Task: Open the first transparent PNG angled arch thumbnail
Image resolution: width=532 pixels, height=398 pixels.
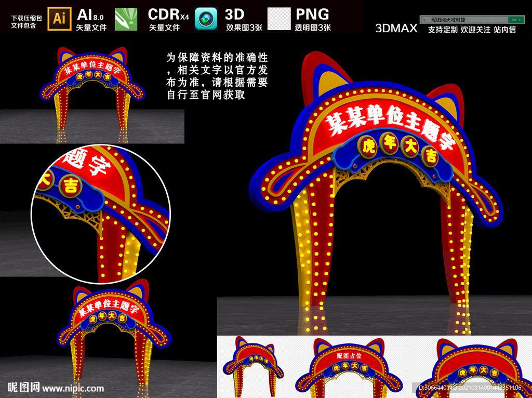Action: [x=253, y=367]
